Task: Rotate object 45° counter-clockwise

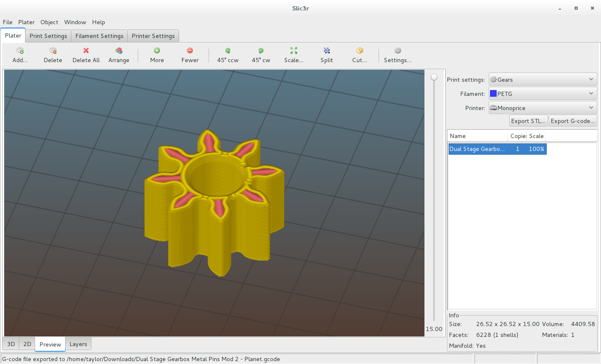Action: (x=228, y=51)
